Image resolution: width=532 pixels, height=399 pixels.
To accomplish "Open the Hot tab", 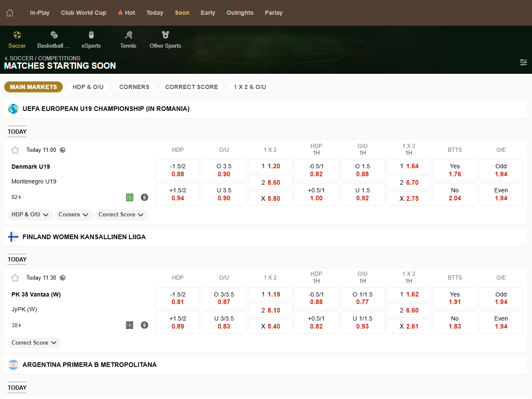I will (126, 13).
